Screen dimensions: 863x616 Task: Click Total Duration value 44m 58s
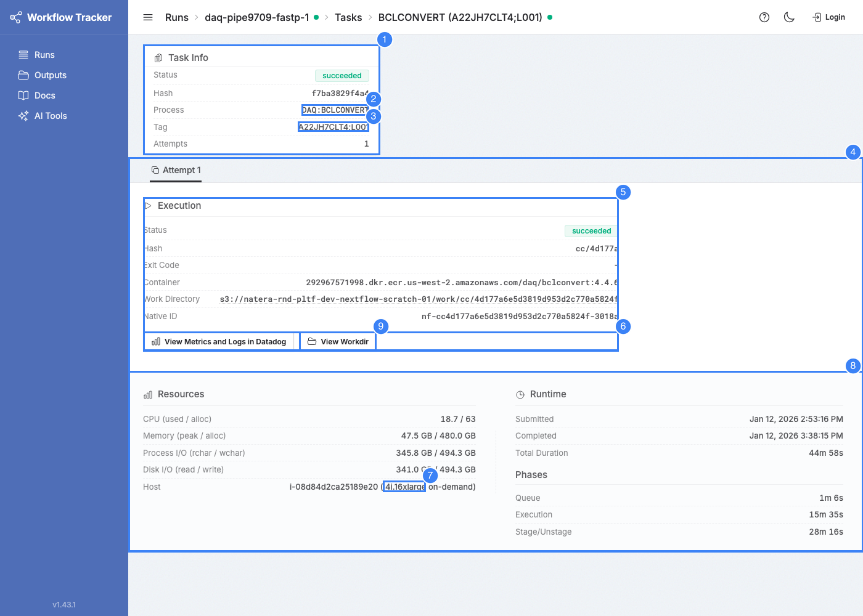click(826, 453)
